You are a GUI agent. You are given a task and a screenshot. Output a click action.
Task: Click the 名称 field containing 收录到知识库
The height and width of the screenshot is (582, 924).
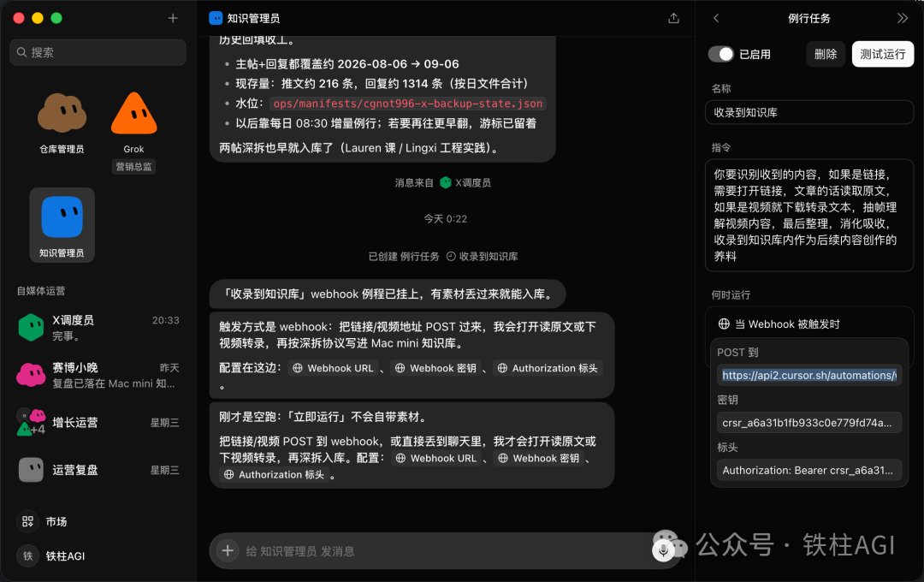(808, 113)
